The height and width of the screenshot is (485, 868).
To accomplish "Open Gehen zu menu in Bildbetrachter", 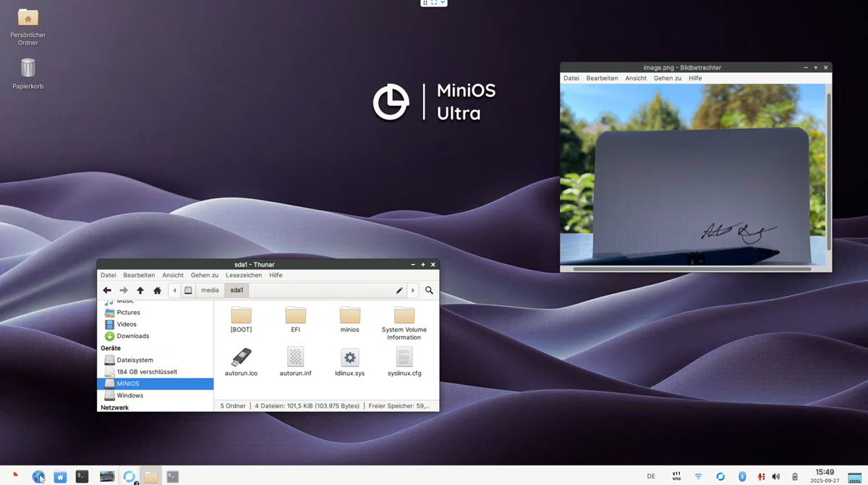I will click(x=667, y=78).
